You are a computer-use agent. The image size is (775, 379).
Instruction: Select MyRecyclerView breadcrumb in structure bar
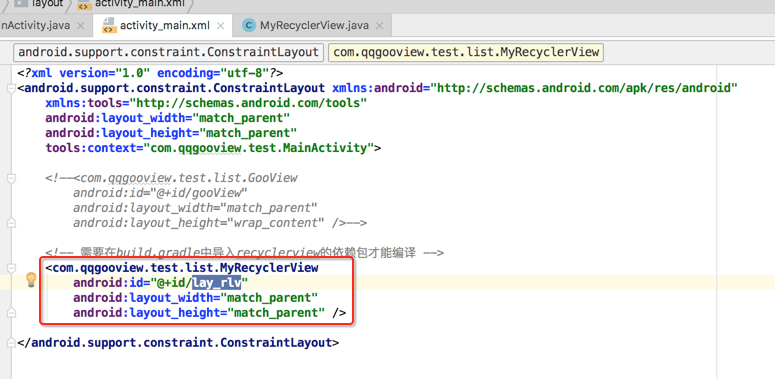(466, 52)
